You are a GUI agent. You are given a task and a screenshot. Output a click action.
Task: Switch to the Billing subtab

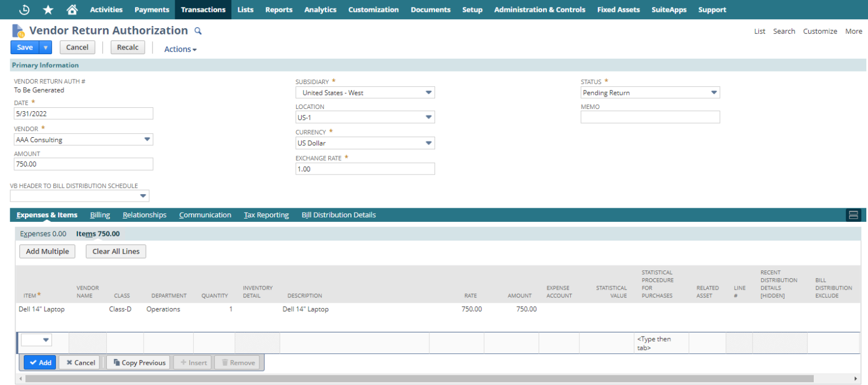click(x=100, y=215)
